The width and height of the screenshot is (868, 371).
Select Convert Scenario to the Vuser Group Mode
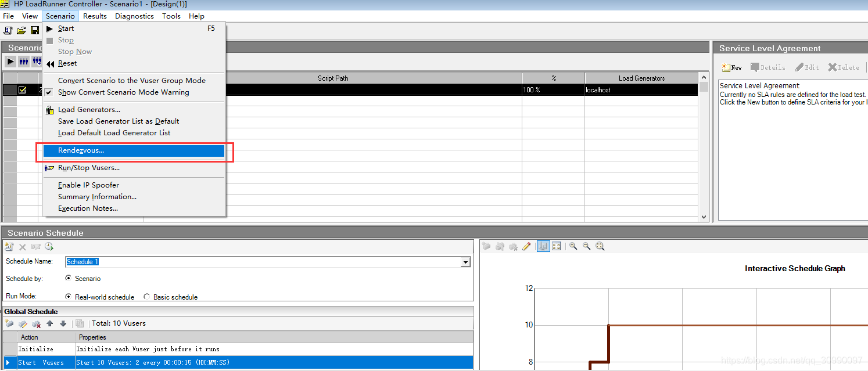(x=134, y=80)
